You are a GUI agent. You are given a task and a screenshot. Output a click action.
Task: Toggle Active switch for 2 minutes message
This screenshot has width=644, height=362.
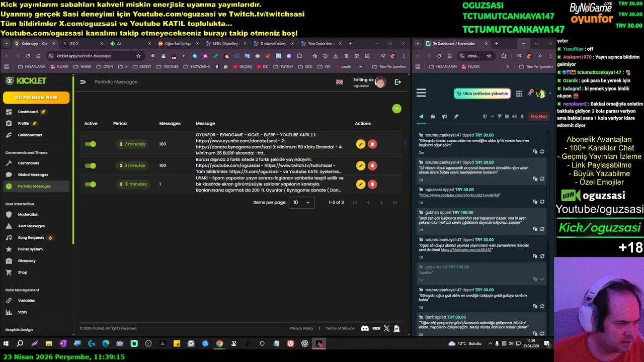click(x=91, y=144)
